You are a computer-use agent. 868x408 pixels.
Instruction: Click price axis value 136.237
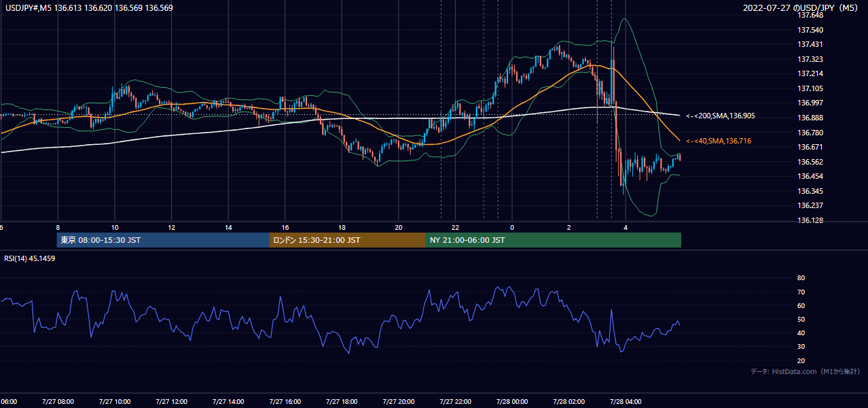(810, 205)
